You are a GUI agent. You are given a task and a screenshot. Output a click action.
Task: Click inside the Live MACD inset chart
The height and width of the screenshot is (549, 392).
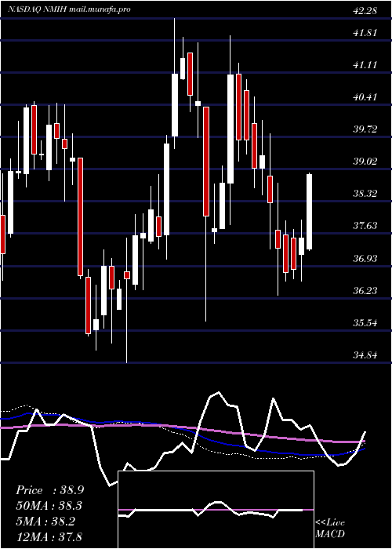[216, 510]
